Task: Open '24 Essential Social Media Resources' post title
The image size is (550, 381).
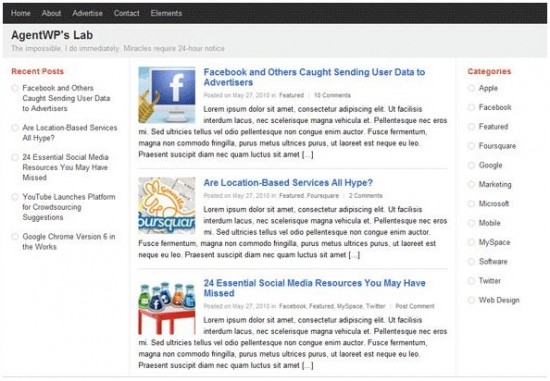Action: coord(314,288)
